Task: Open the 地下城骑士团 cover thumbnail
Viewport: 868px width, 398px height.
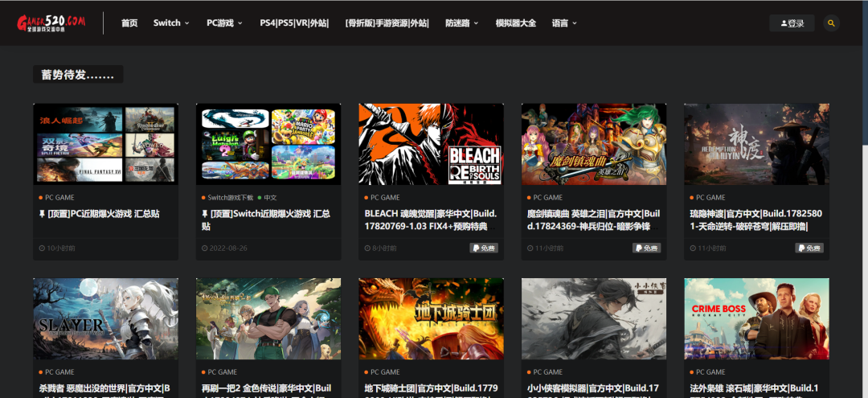Action: pyautogui.click(x=432, y=319)
